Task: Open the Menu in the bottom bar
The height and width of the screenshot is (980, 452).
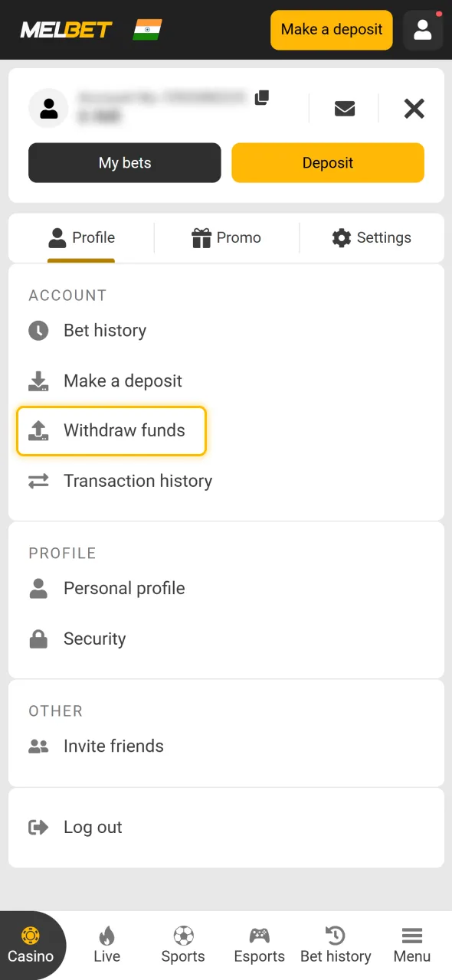Action: (x=411, y=944)
